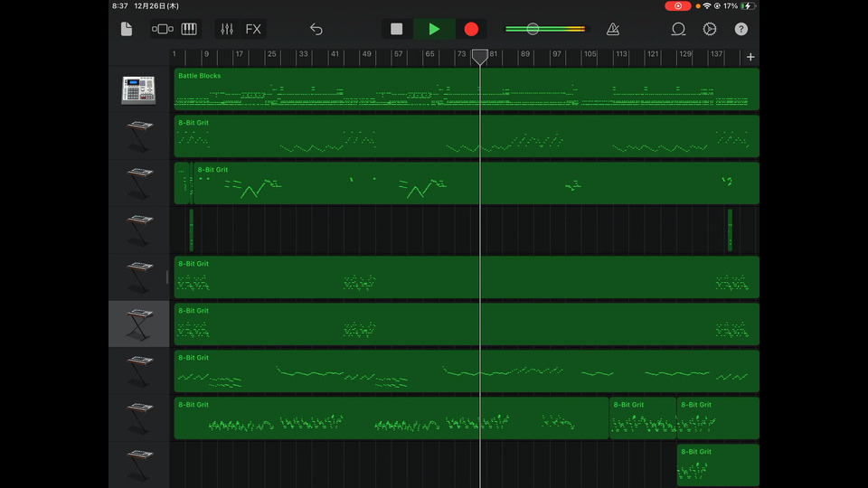Add song section with plus button
Image resolution: width=868 pixels, height=488 pixels.
750,57
